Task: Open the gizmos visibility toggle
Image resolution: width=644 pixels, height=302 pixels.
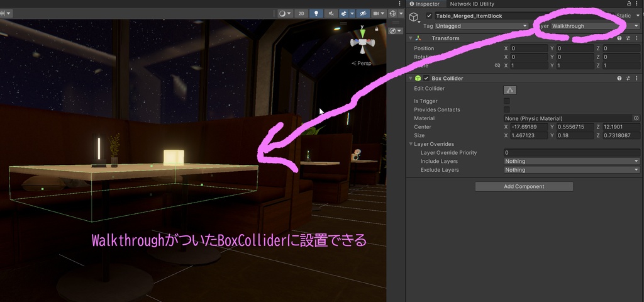Action: click(392, 14)
